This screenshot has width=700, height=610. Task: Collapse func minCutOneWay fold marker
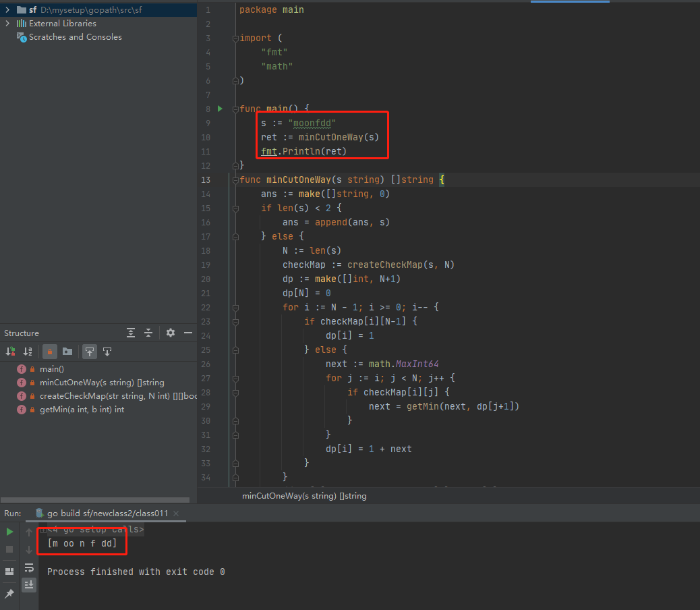pos(235,180)
